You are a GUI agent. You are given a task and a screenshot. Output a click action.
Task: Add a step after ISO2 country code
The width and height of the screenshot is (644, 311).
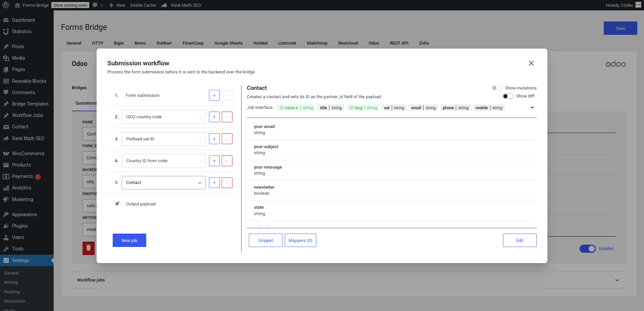pos(214,117)
